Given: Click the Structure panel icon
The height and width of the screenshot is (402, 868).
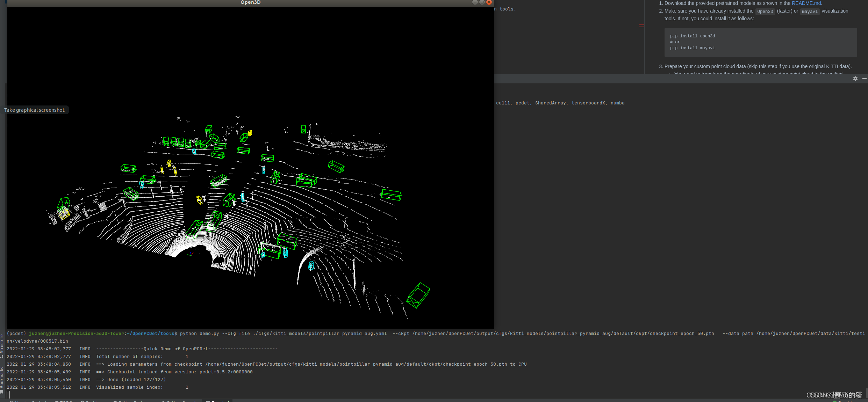Looking at the screenshot, I should (2, 357).
